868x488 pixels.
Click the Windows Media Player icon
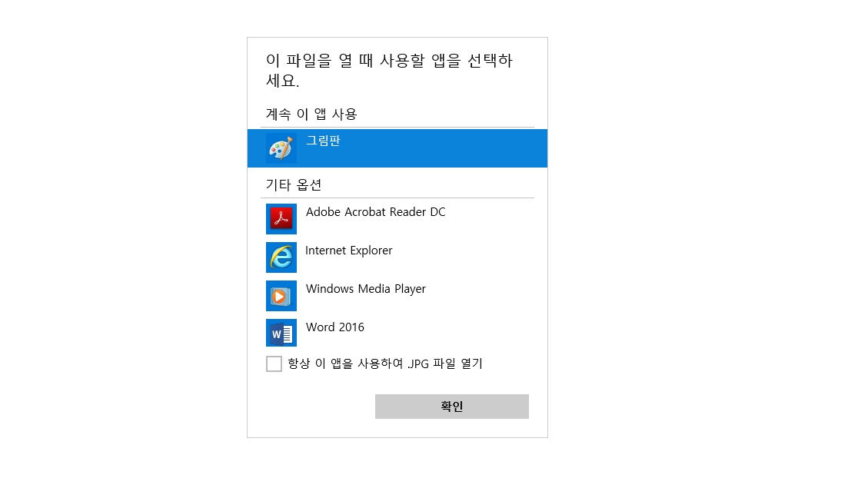281,296
